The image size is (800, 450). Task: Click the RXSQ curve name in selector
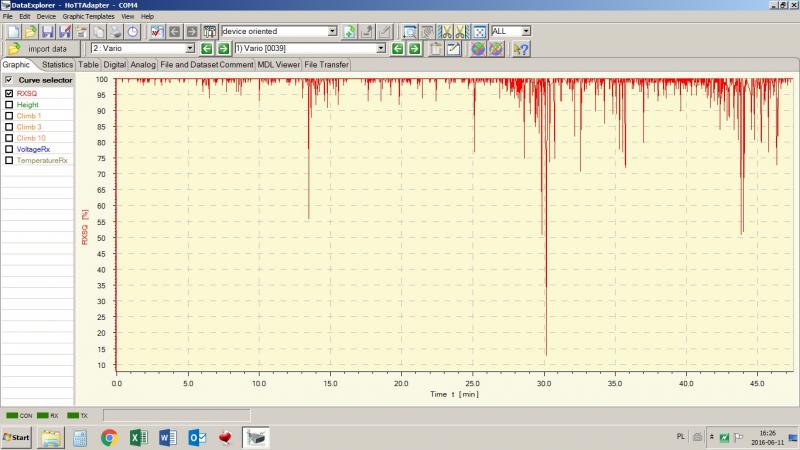click(x=27, y=93)
